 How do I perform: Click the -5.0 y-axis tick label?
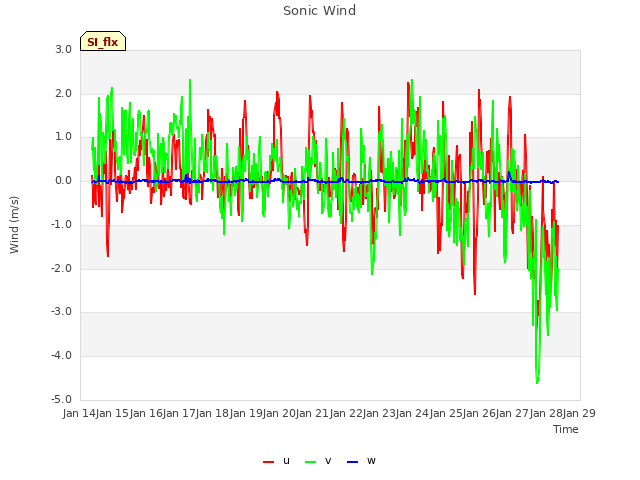tap(62, 399)
